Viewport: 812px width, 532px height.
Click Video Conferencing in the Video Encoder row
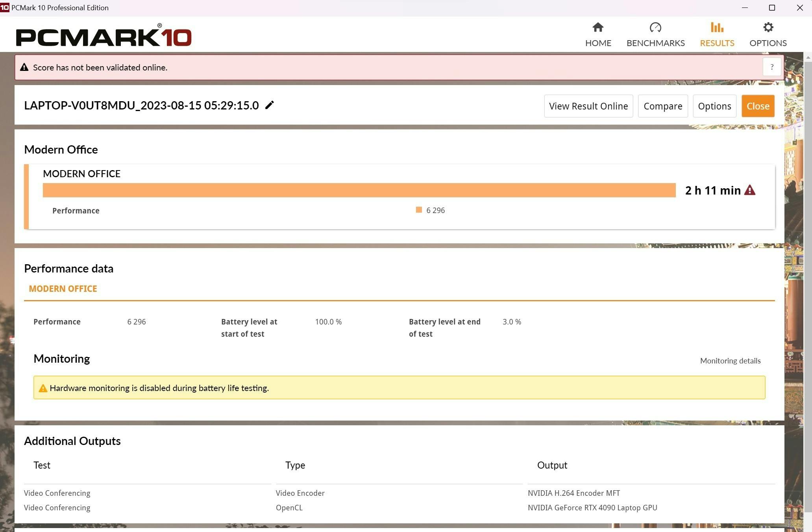click(57, 493)
